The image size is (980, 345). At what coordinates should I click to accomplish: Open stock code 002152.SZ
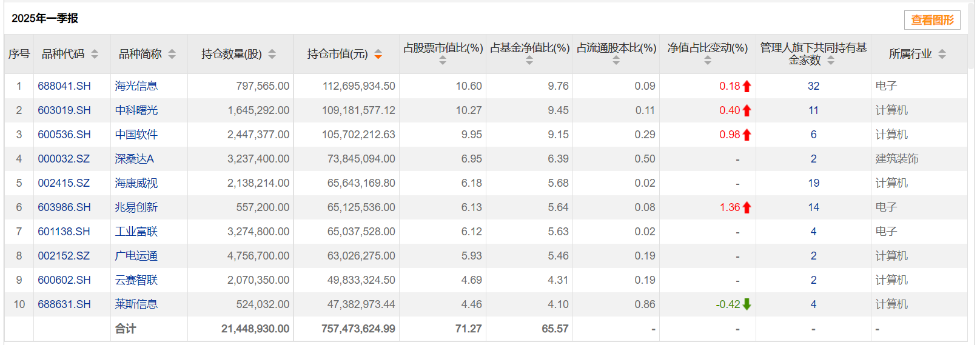coord(64,256)
